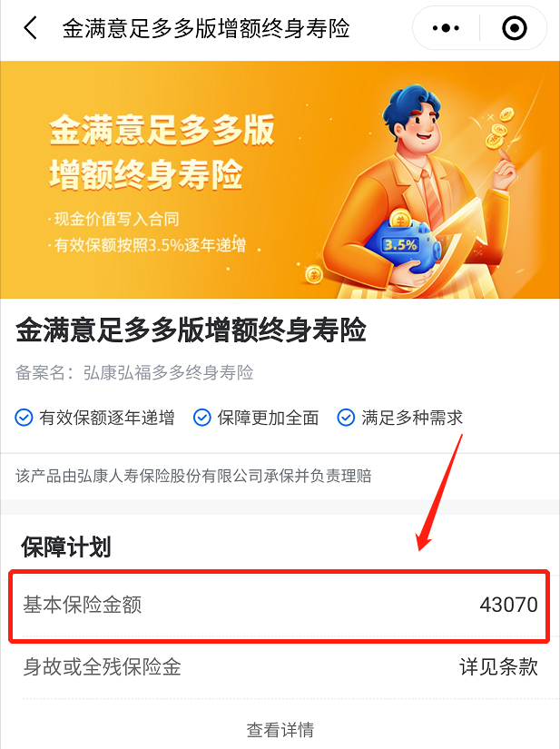
Task: Tap the bold product title below banner
Action: (191, 330)
